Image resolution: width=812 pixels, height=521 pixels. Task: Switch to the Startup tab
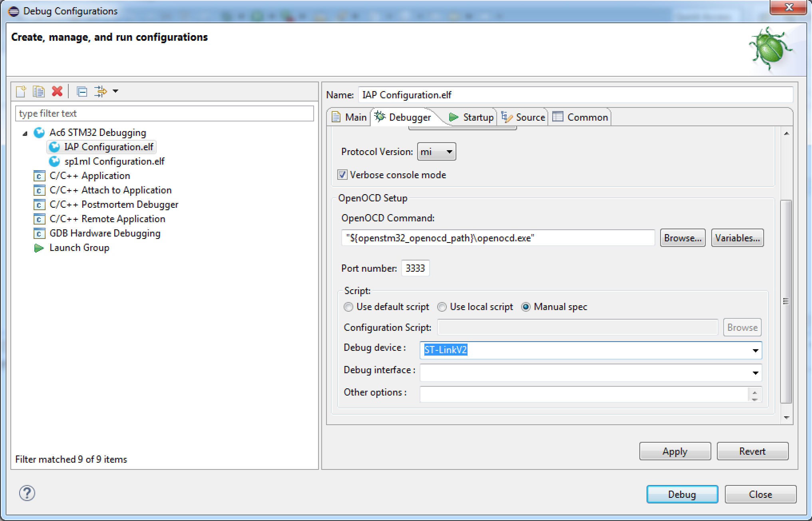click(471, 117)
